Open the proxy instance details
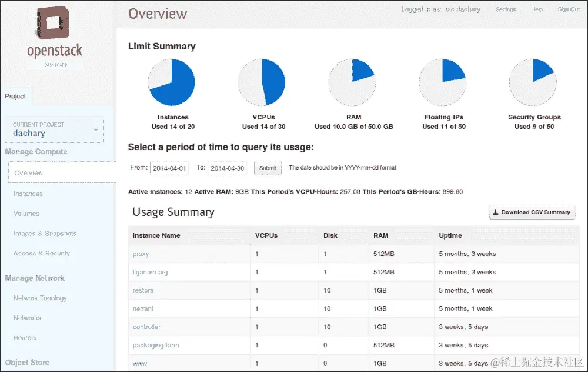Viewport: 588px width, 372px height. (141, 254)
